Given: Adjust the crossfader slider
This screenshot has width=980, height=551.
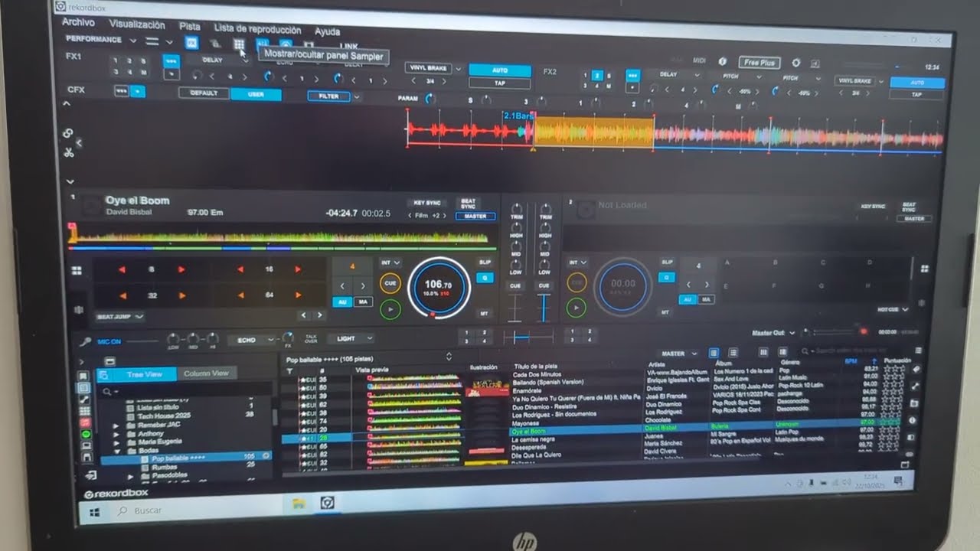Looking at the screenshot, I should (528, 337).
